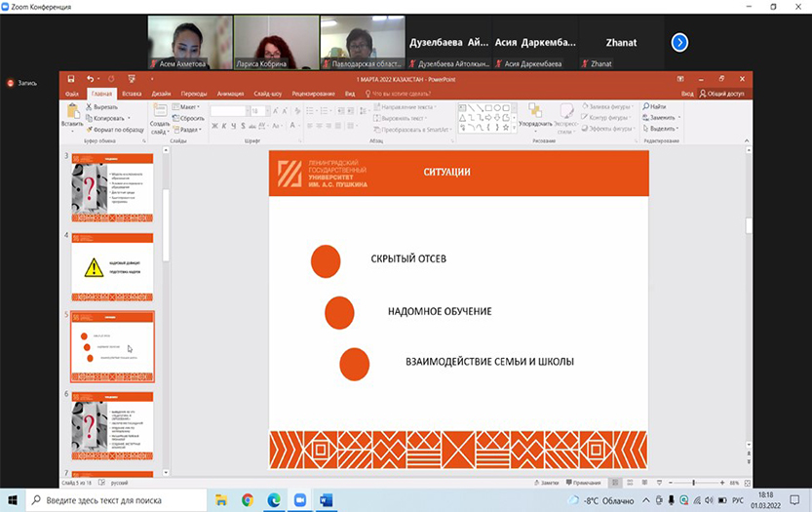The width and height of the screenshot is (812, 512).
Task: Click the zoom slider in status bar
Action: (693, 483)
